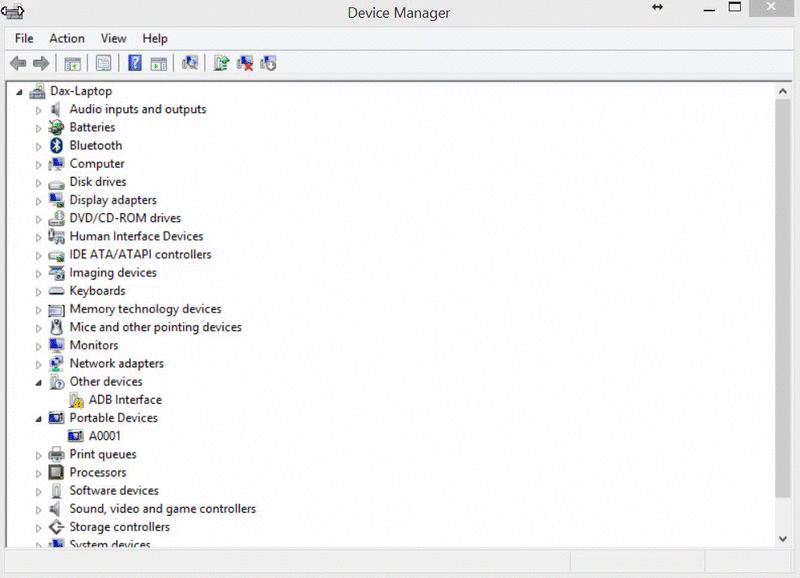The height and width of the screenshot is (578, 800).
Task: Open the View menu
Action: [x=114, y=38]
